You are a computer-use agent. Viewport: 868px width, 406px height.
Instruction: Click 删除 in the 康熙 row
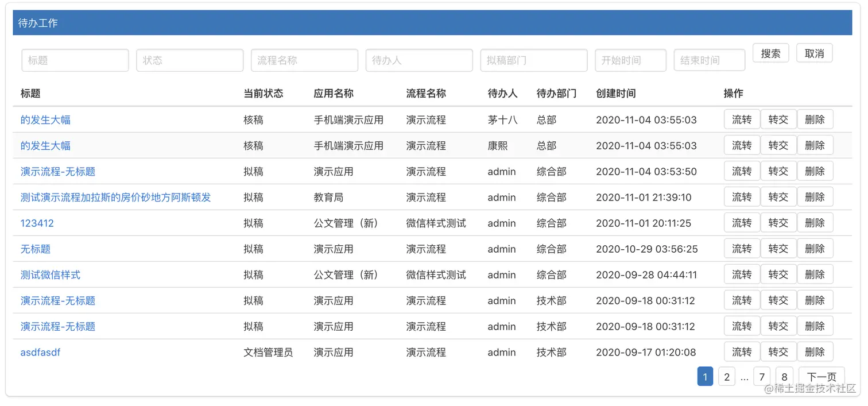click(x=815, y=145)
